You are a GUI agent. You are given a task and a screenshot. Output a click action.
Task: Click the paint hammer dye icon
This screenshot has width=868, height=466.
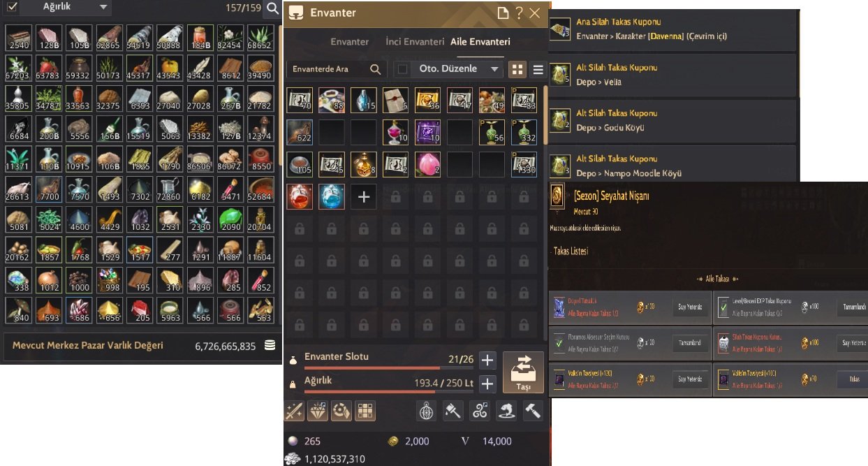coord(453,411)
